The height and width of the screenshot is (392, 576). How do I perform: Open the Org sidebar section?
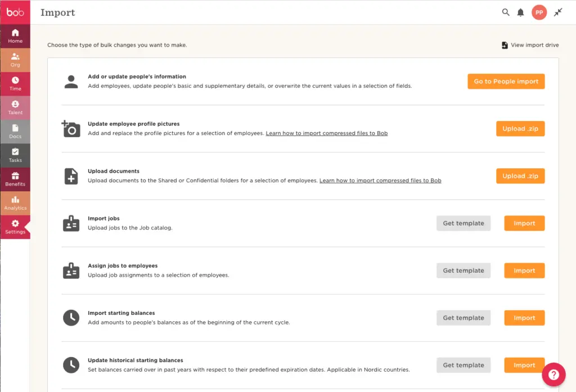15,60
